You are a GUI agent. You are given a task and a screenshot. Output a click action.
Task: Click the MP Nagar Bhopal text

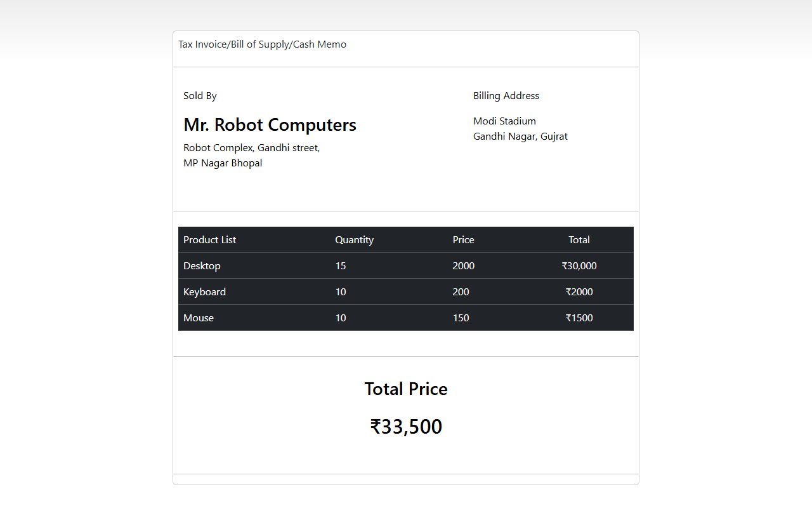223,163
